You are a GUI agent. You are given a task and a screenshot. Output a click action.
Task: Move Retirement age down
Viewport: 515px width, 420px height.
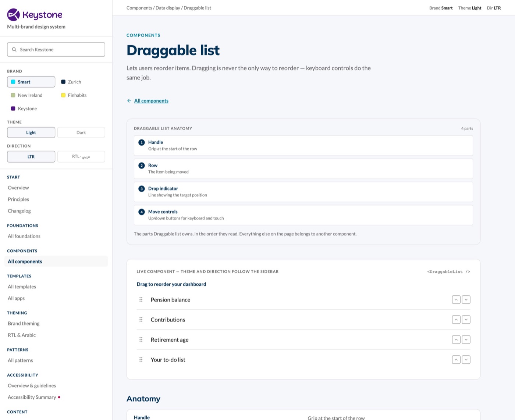(466, 339)
